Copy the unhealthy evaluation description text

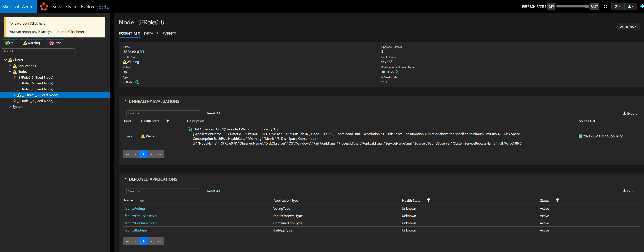pos(190,129)
